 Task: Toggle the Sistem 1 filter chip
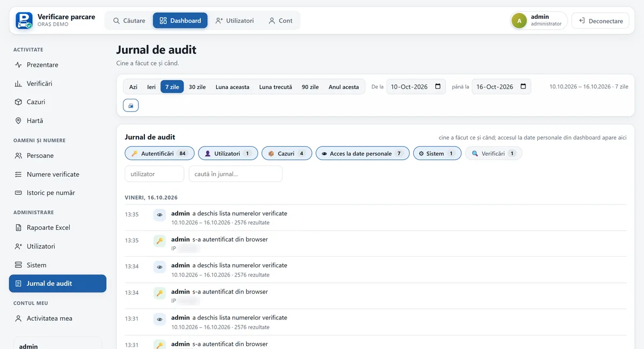coord(437,154)
